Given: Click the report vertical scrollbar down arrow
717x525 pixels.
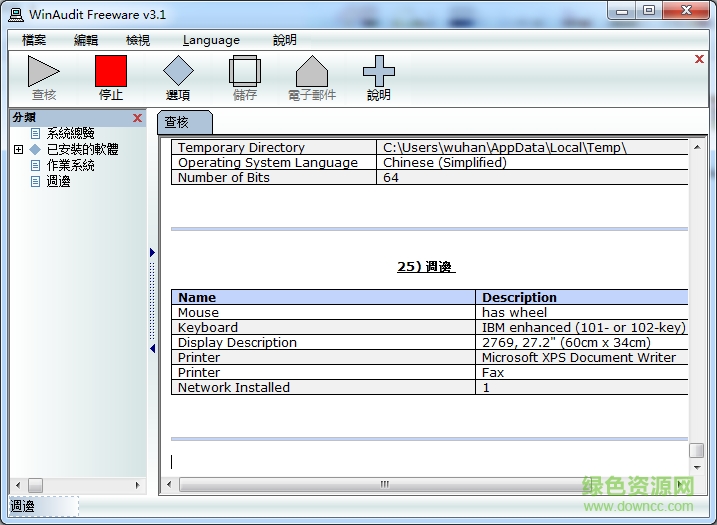Looking at the screenshot, I should tap(696, 468).
